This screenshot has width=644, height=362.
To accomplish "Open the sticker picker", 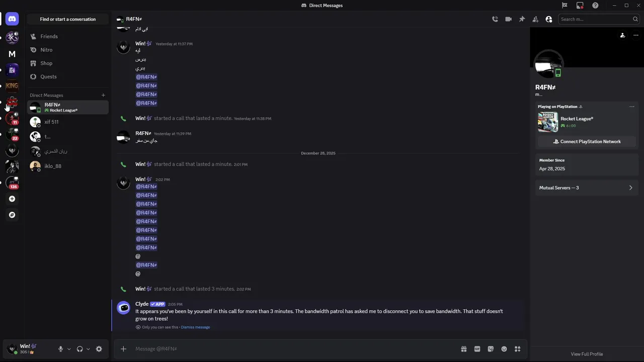I will [491, 349].
